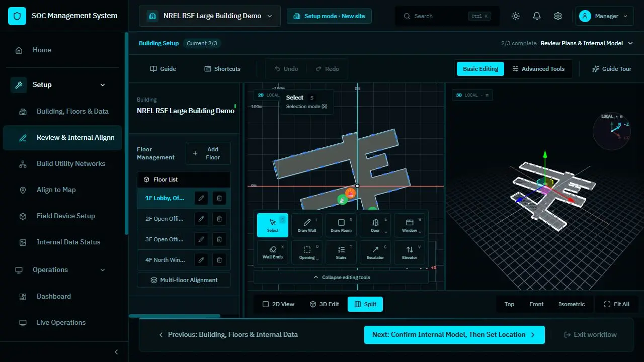The width and height of the screenshot is (644, 362).
Task: Open the notifications bell
Action: click(537, 16)
